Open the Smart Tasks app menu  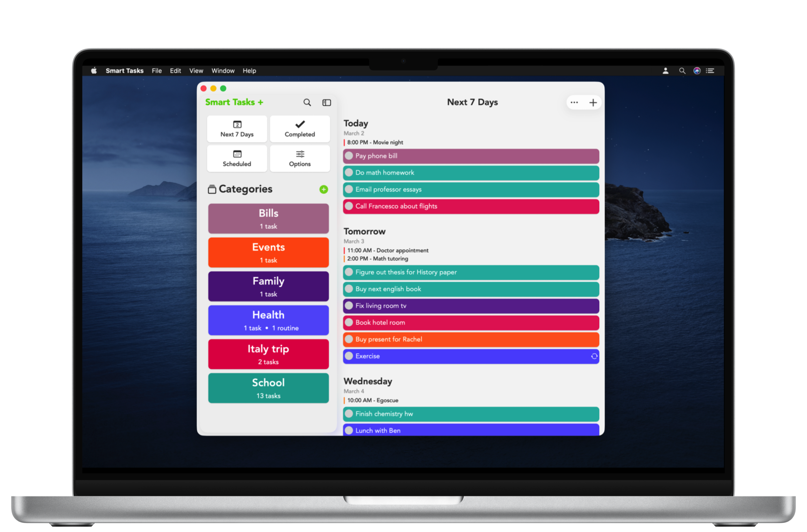pyautogui.click(x=125, y=71)
